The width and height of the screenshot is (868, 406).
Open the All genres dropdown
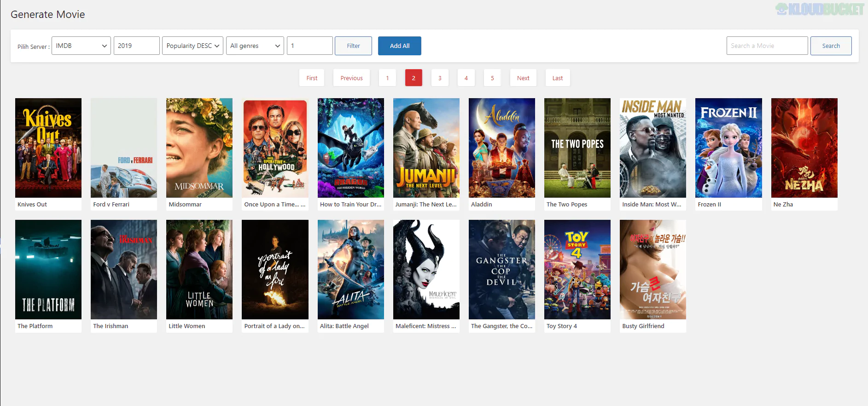click(x=255, y=46)
